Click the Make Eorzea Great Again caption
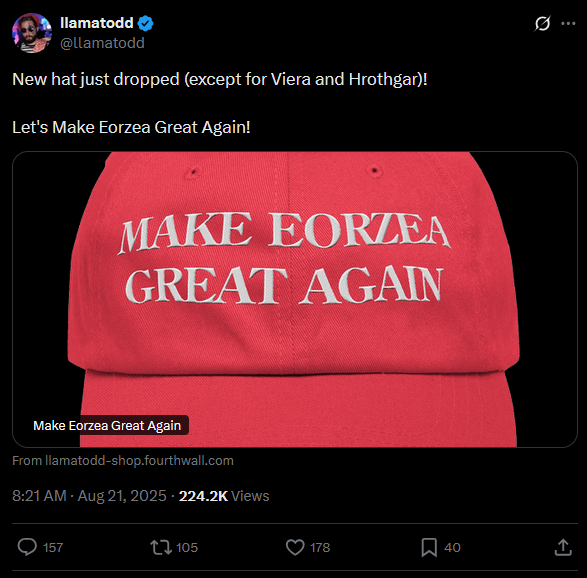The image size is (587, 578). click(107, 425)
